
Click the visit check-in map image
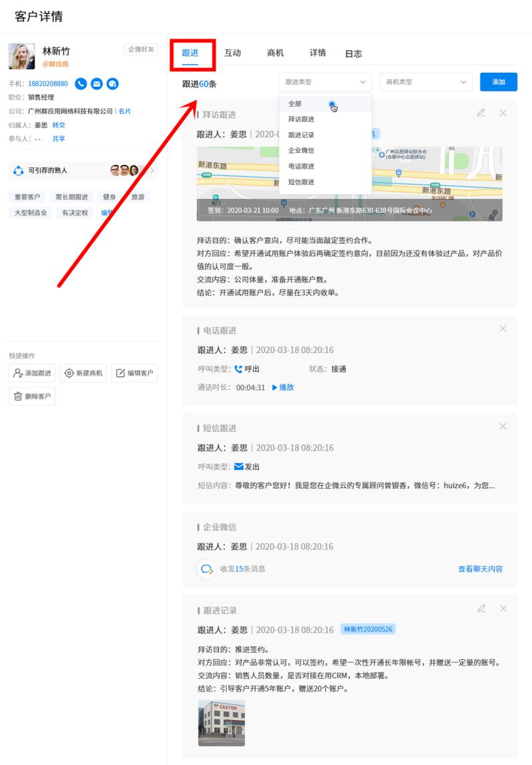click(350, 184)
